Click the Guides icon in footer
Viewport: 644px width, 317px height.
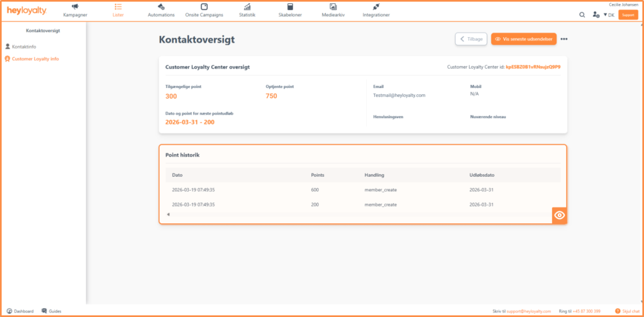coord(45,311)
